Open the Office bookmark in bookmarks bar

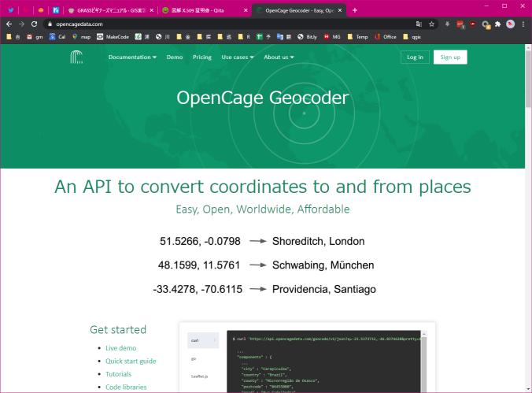386,37
